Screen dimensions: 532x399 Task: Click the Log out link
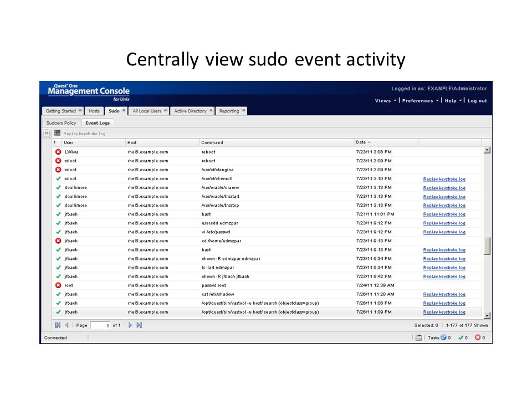click(x=477, y=101)
